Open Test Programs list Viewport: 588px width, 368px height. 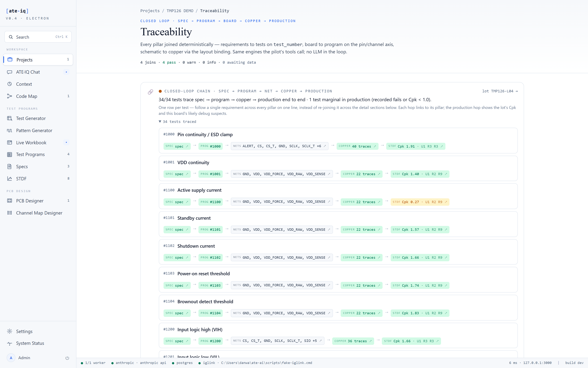(38, 155)
